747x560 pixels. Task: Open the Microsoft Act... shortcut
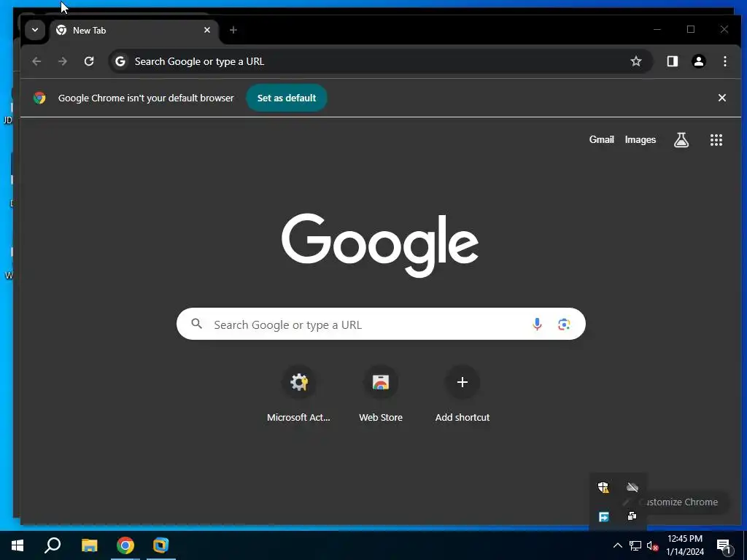[298, 394]
